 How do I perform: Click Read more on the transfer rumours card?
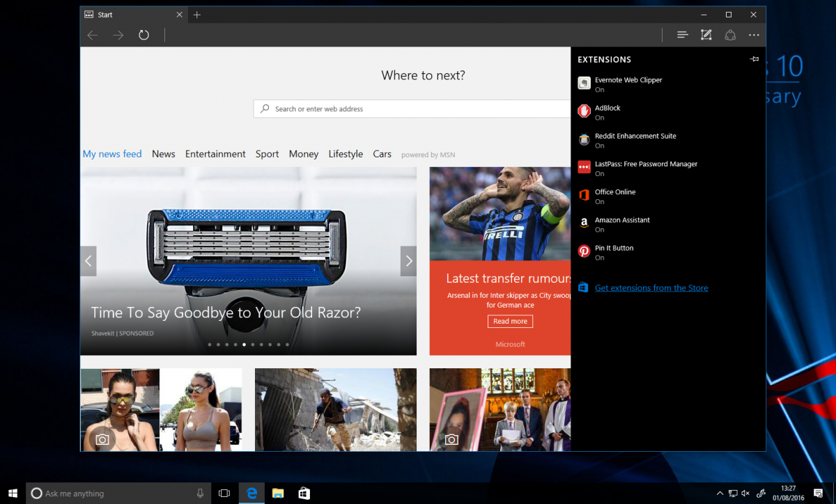point(510,321)
